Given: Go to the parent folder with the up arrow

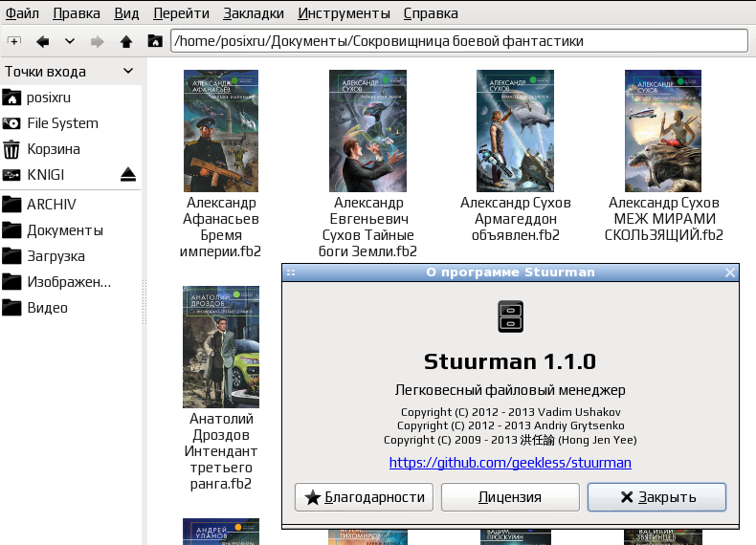Looking at the screenshot, I should tap(126, 41).
